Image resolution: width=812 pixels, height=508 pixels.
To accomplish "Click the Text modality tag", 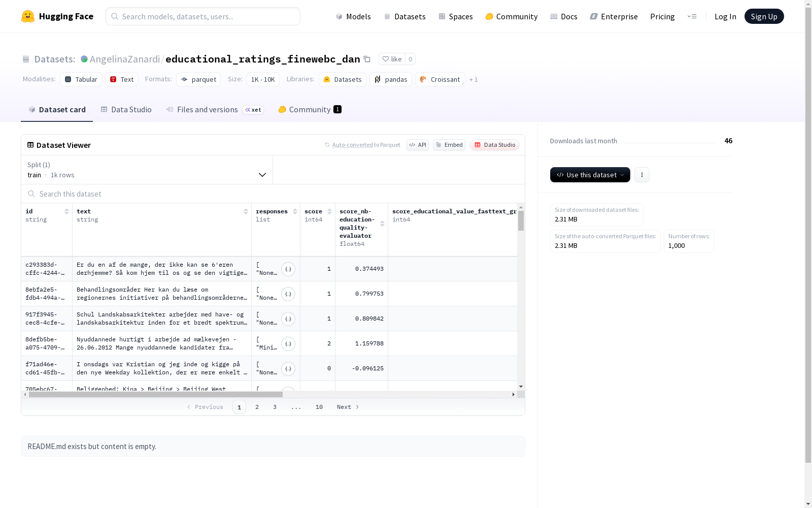I will coord(122,79).
